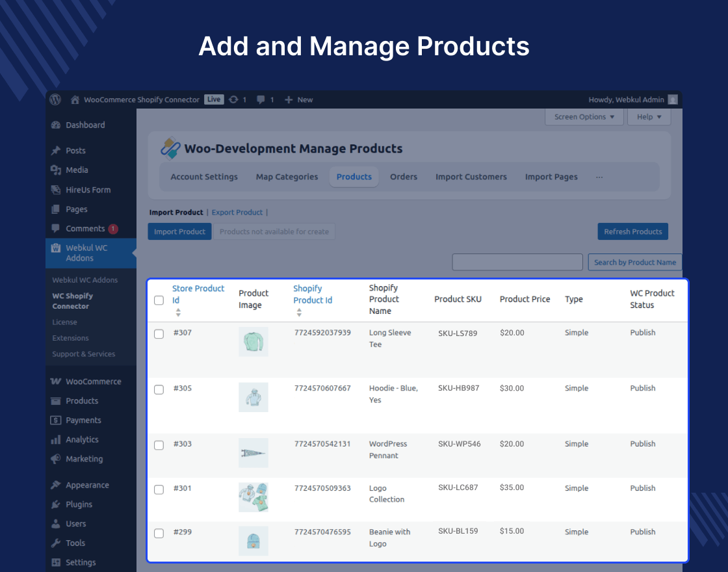Open the Beanie with Logo thumbnail

point(253,541)
